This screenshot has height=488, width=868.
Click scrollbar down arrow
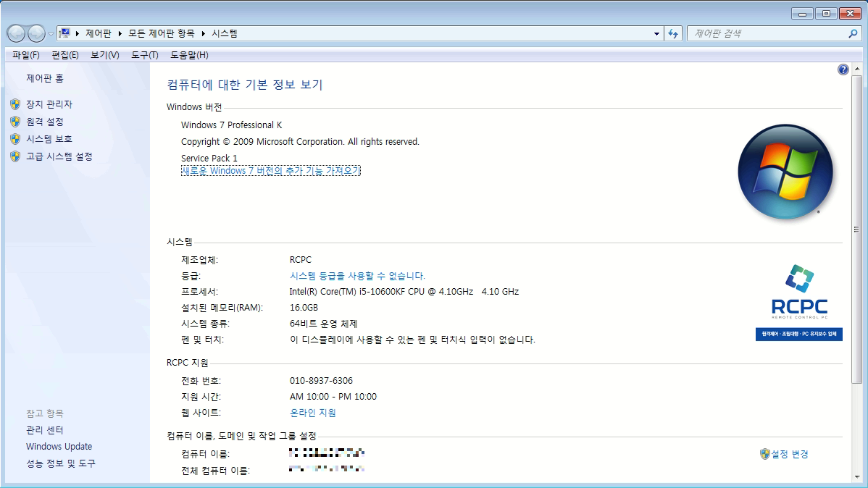pyautogui.click(x=857, y=477)
